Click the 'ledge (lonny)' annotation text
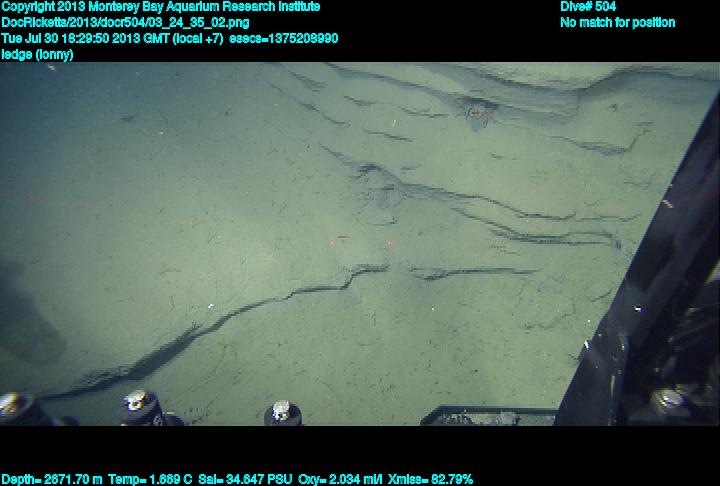 click(37, 54)
